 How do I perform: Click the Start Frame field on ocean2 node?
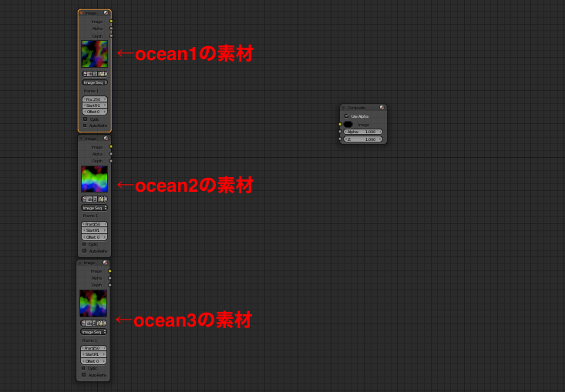pos(94,230)
